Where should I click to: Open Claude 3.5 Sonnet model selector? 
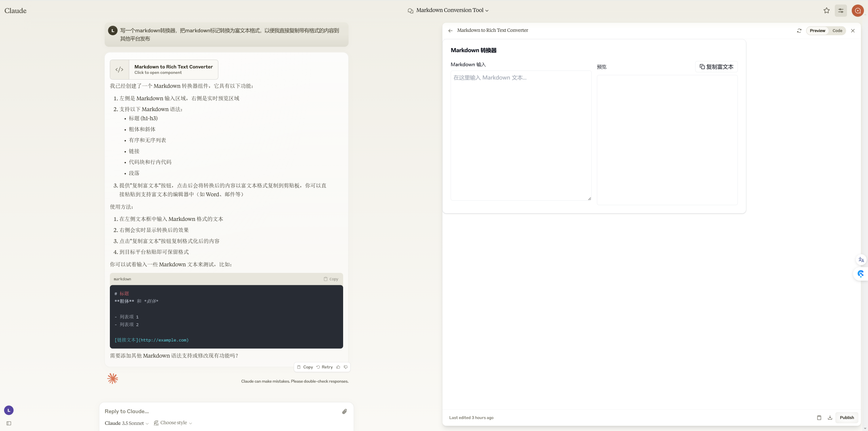click(126, 423)
